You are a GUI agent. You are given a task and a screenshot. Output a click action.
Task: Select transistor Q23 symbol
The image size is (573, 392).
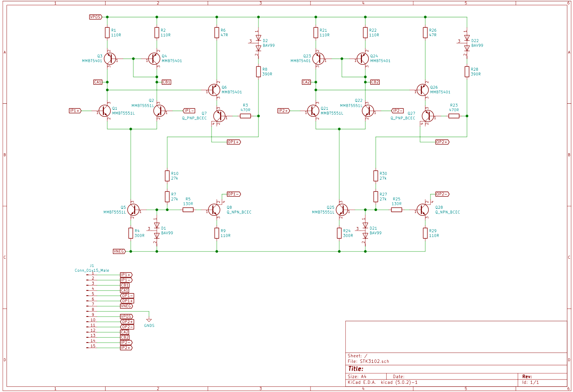tap(319, 59)
